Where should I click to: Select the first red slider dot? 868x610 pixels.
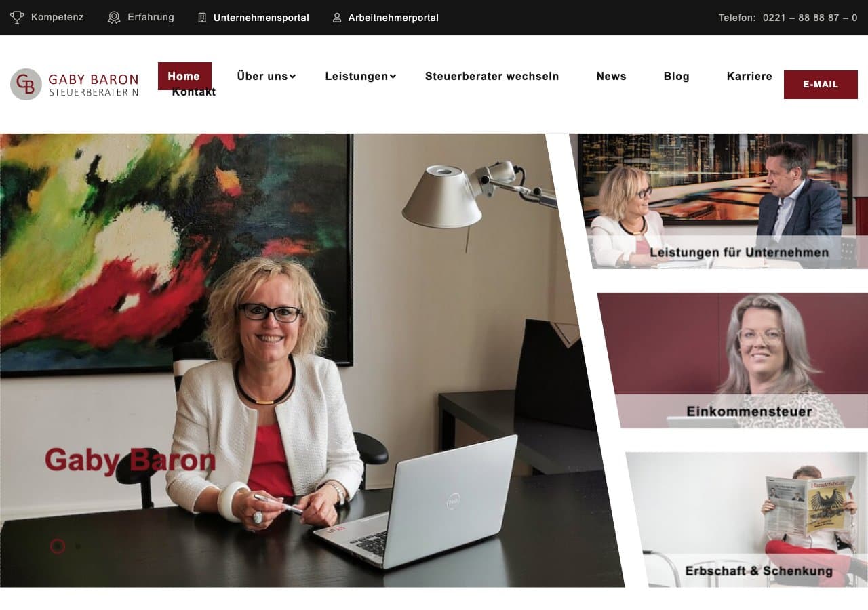(x=58, y=546)
